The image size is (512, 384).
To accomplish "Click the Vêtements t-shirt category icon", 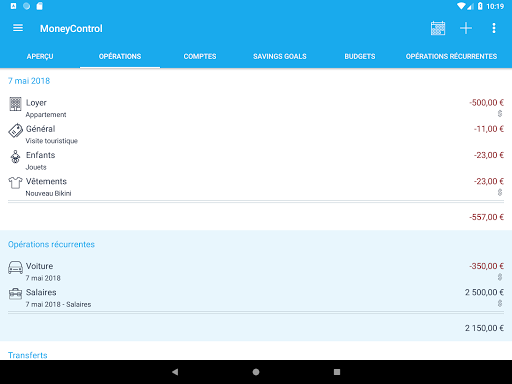I will (15, 183).
